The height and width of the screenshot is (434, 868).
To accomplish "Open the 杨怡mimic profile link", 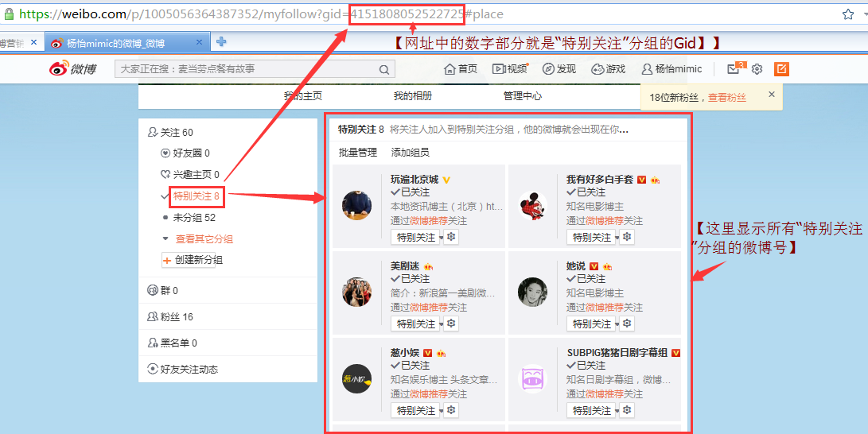I will 671,69.
